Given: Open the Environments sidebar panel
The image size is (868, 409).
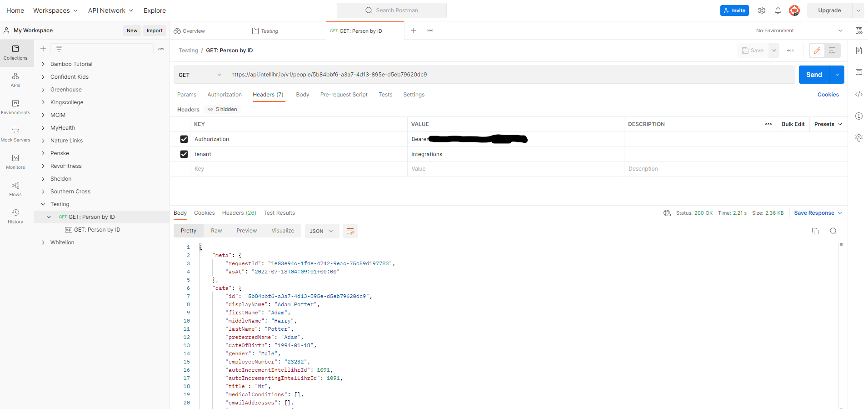Looking at the screenshot, I should 15,107.
